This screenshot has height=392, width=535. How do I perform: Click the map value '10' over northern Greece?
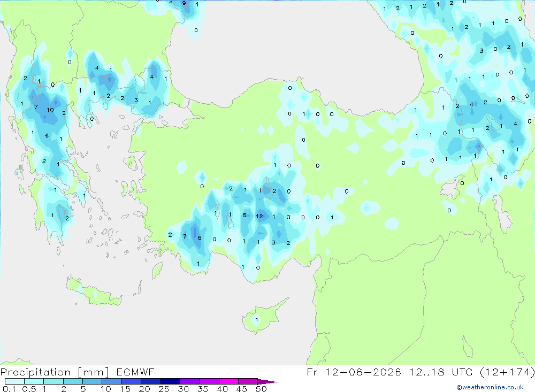(x=50, y=110)
